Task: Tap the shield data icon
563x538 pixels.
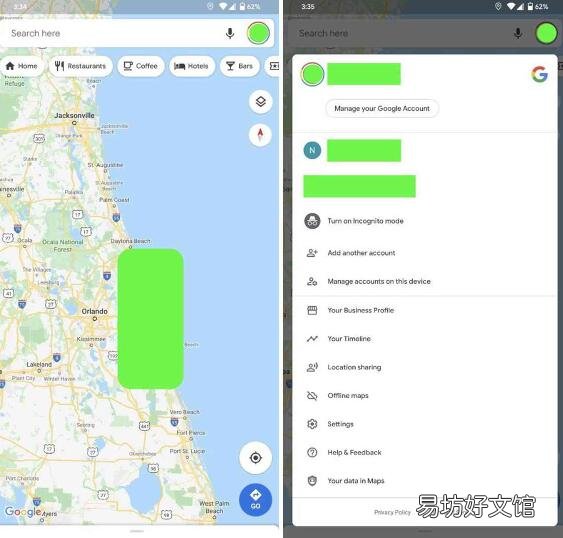Action: click(x=312, y=481)
